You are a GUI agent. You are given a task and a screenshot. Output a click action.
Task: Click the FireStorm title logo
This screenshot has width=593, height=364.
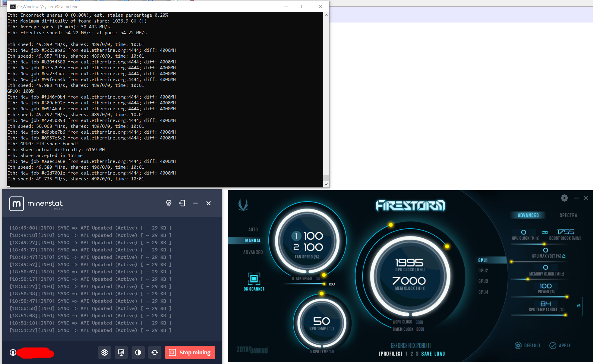coord(410,206)
